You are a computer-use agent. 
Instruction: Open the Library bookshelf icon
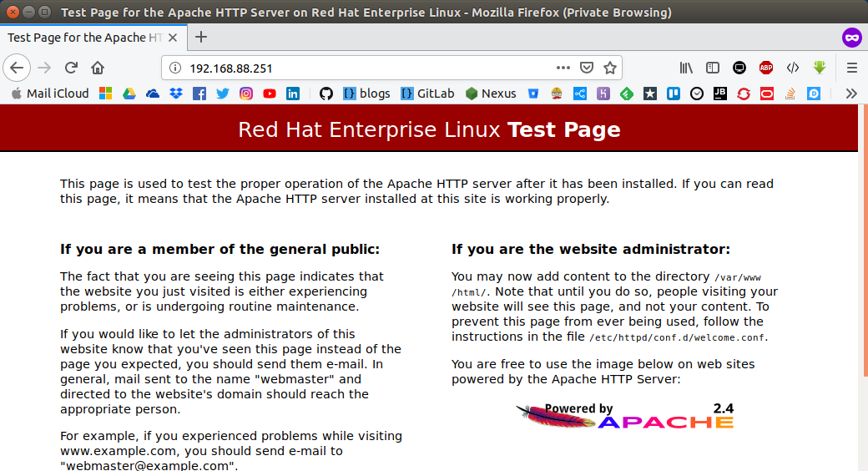pyautogui.click(x=686, y=68)
